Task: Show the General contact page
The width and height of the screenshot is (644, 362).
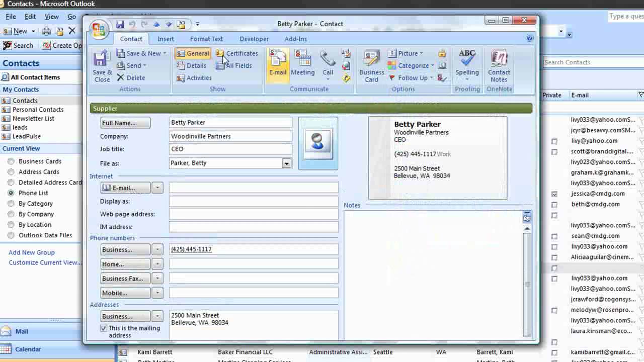Action: (x=193, y=53)
